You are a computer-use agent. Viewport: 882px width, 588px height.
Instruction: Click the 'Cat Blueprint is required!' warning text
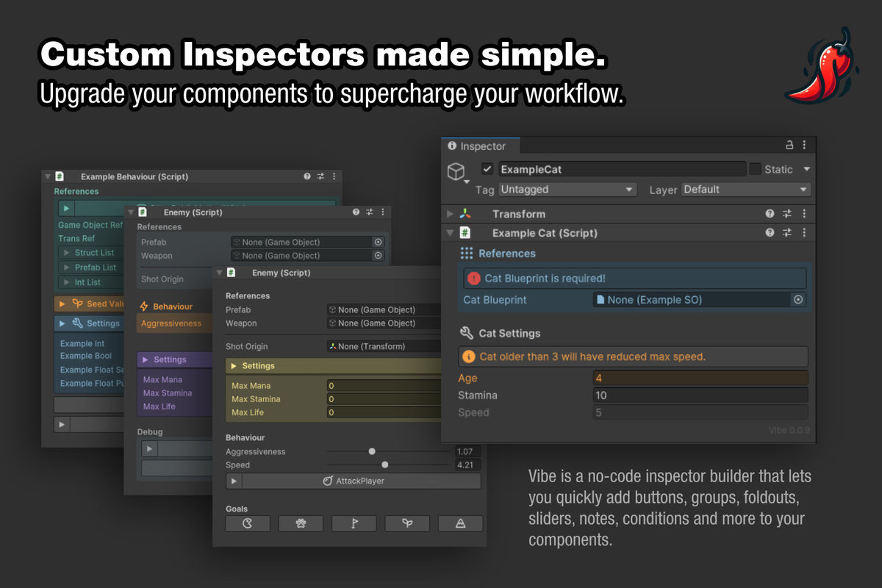click(545, 279)
